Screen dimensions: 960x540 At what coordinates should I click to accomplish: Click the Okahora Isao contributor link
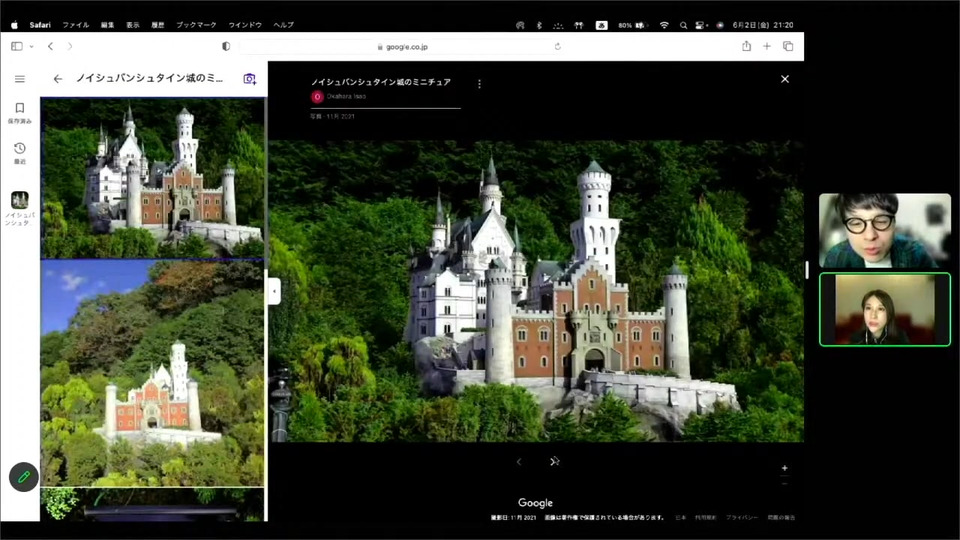pos(347,97)
